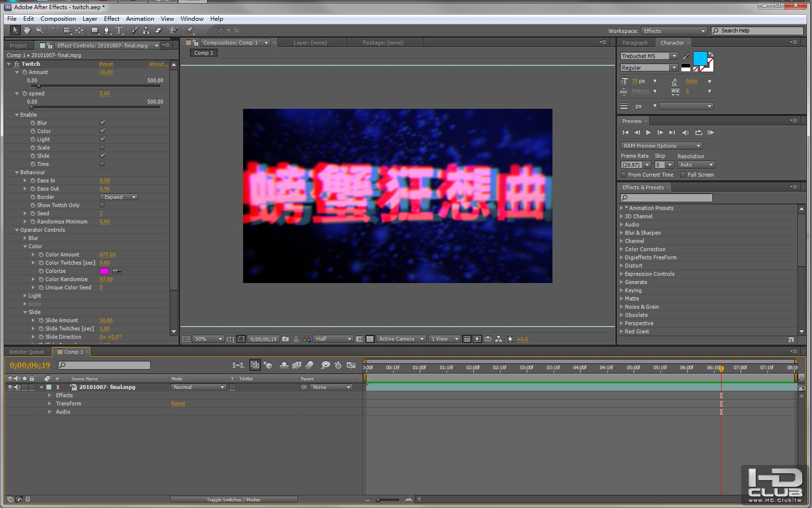This screenshot has width=812, height=508.
Task: Enable the Show Twitch Only checkbox
Action: [102, 205]
